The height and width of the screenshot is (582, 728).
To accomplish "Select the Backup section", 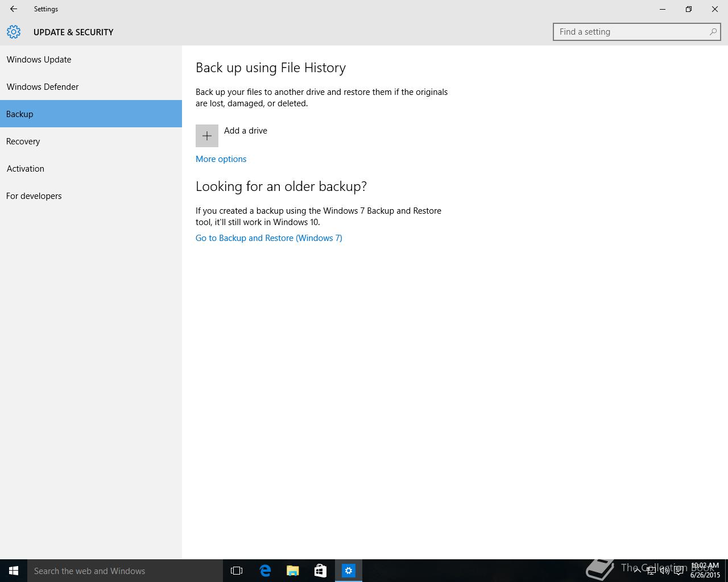I will tap(91, 114).
